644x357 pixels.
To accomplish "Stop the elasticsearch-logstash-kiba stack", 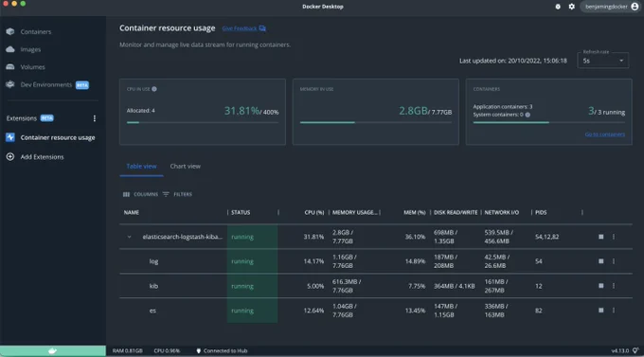I will pos(600,237).
